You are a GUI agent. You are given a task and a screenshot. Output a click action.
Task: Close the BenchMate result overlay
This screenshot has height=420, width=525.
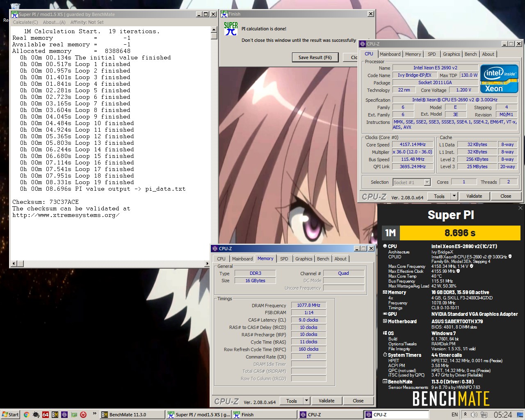click(x=520, y=208)
